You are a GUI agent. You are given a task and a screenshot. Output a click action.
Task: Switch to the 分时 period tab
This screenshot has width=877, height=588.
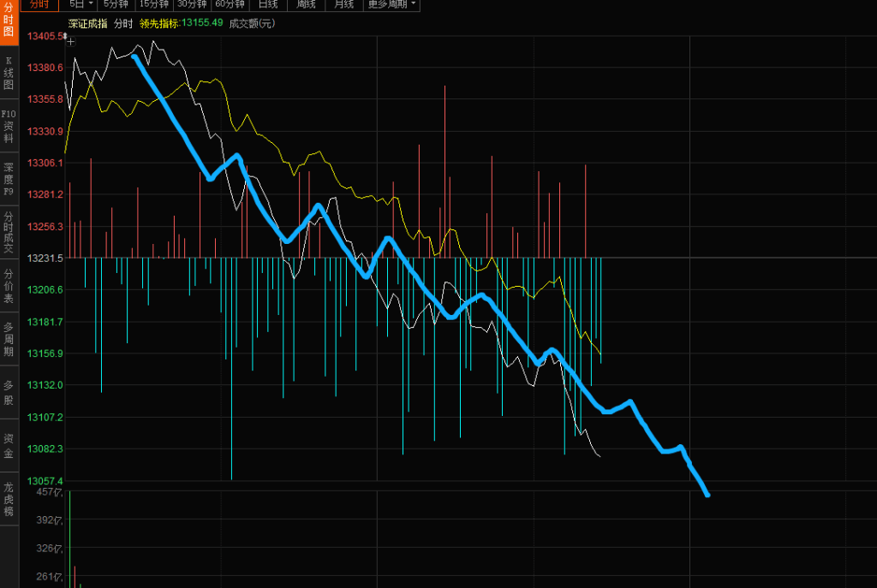pos(40,4)
